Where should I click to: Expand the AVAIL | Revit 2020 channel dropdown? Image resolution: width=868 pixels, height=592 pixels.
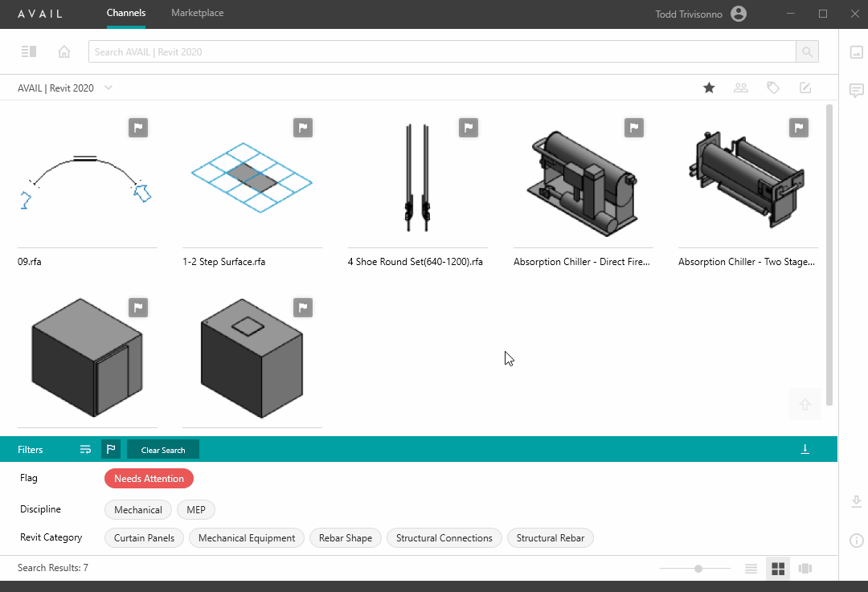click(x=108, y=88)
